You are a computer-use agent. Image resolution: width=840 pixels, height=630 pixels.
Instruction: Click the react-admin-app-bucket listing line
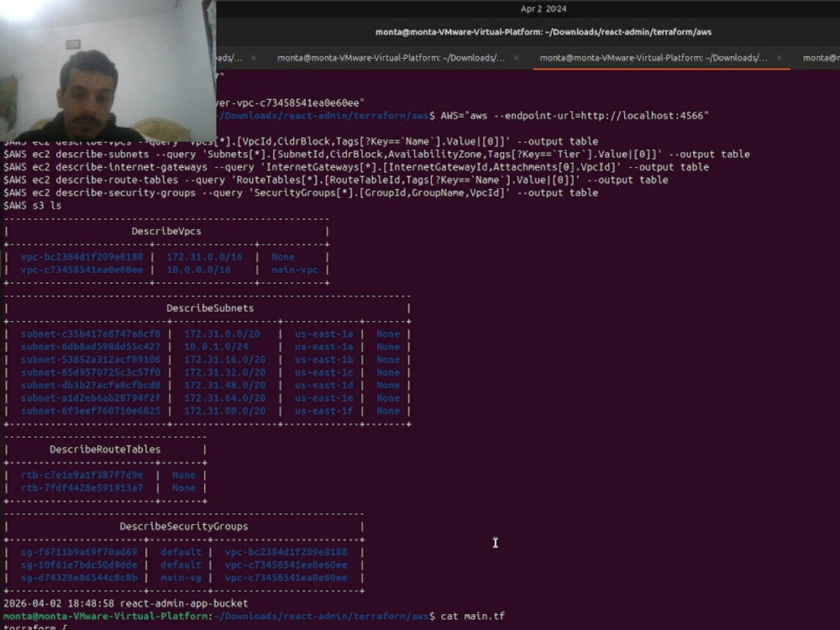click(x=126, y=604)
